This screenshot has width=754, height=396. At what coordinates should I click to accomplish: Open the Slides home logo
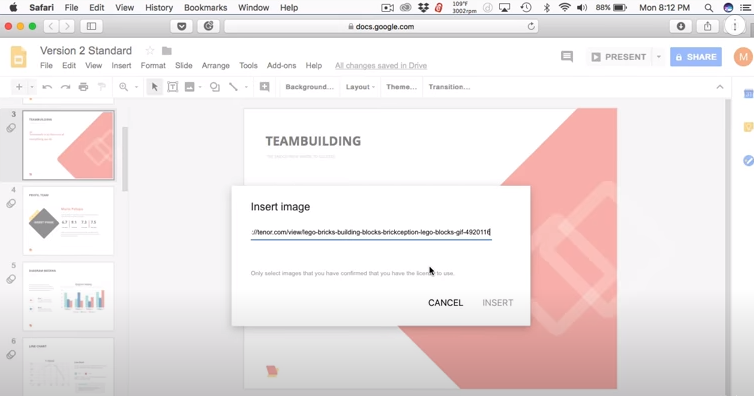(19, 57)
